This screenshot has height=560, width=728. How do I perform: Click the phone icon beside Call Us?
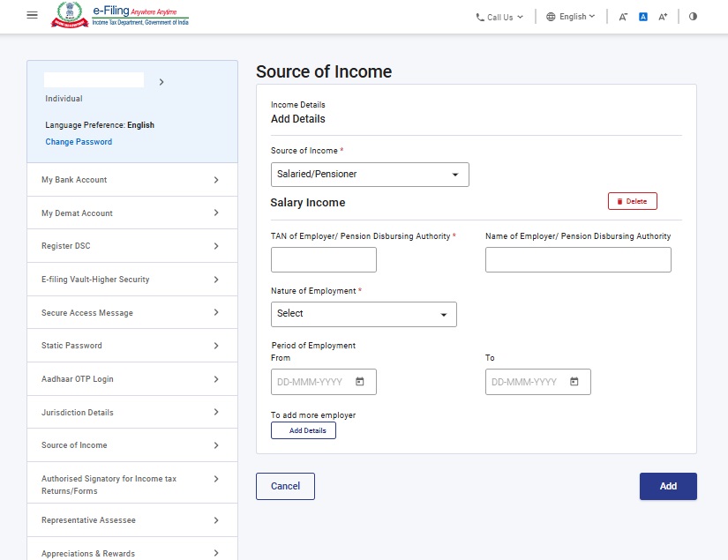pos(480,18)
